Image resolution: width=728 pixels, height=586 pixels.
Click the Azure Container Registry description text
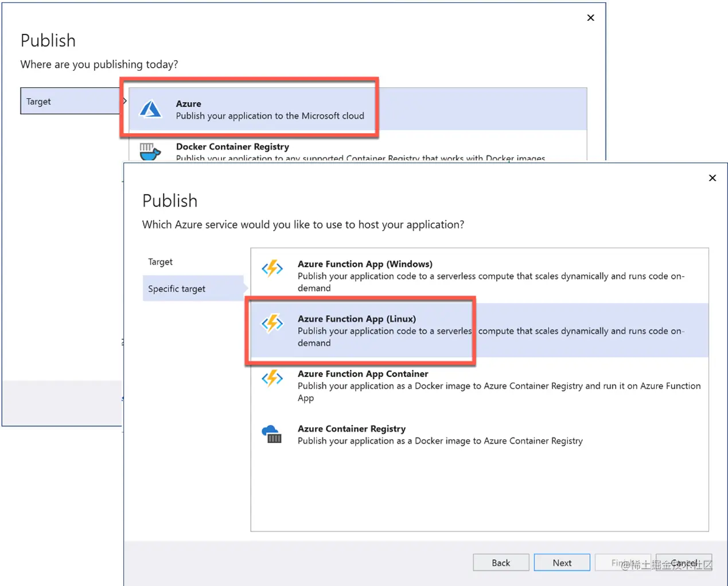coord(440,441)
